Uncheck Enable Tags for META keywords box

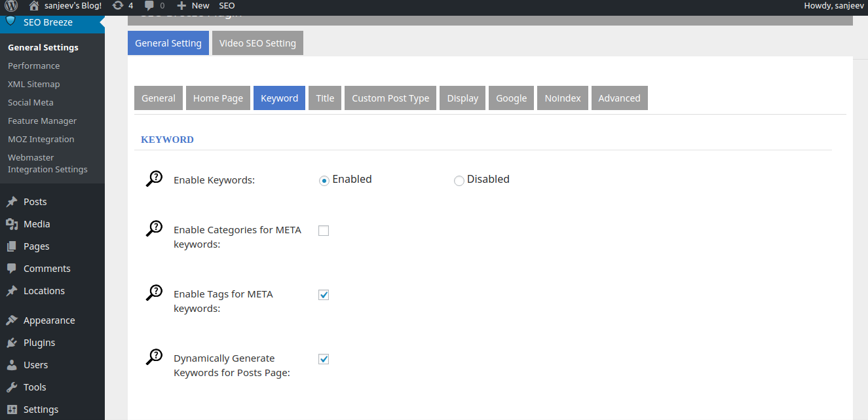[x=324, y=295]
